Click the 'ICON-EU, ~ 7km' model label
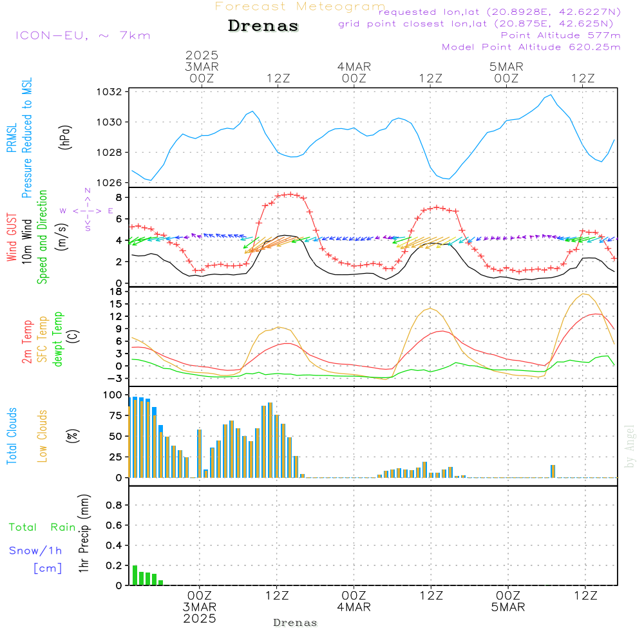This screenshot has height=644, width=644. (83, 35)
